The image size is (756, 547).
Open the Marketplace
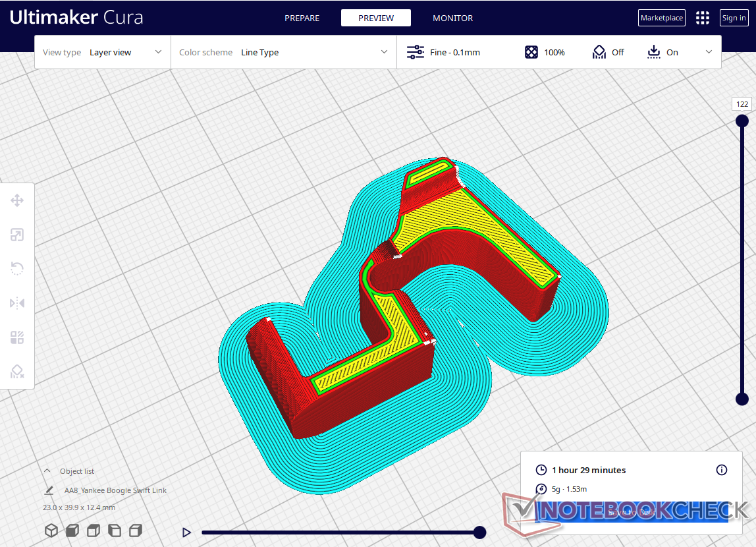(661, 18)
